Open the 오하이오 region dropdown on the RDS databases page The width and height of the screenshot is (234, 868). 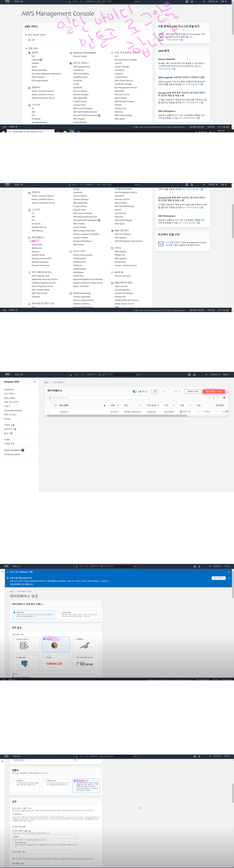(215, 375)
